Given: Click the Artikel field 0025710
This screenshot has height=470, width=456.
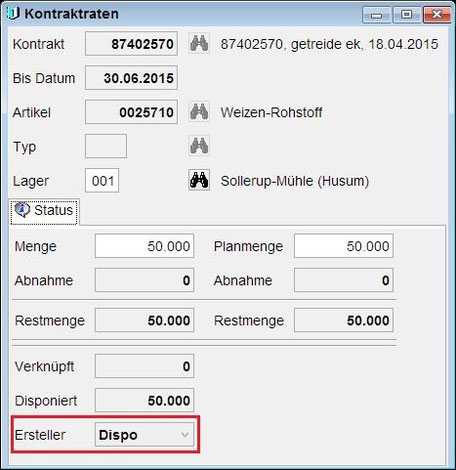Looking at the screenshot, I should (x=131, y=112).
